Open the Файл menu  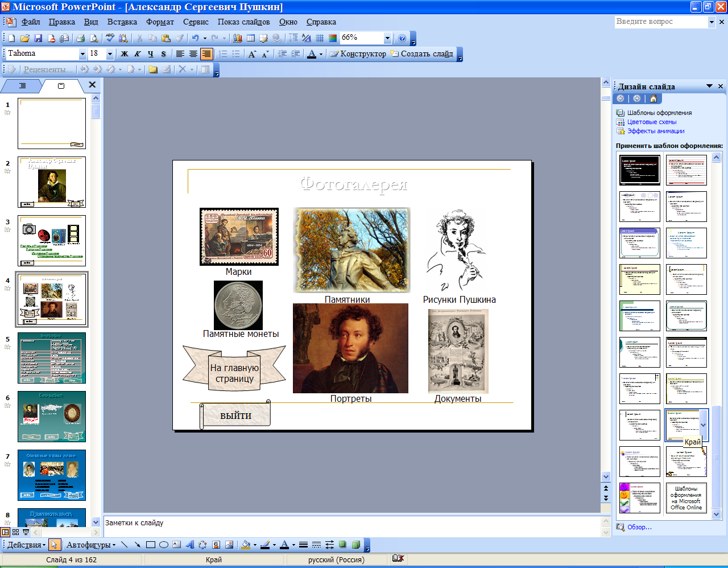coord(31,22)
